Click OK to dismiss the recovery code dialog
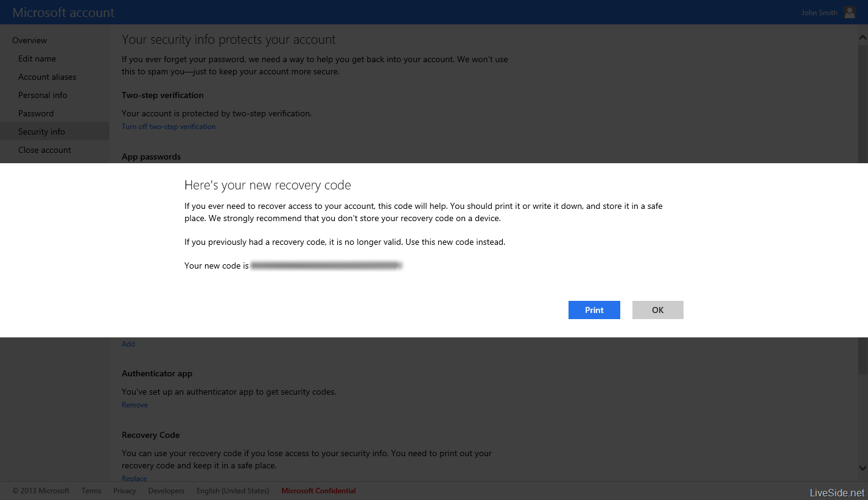 [657, 310]
